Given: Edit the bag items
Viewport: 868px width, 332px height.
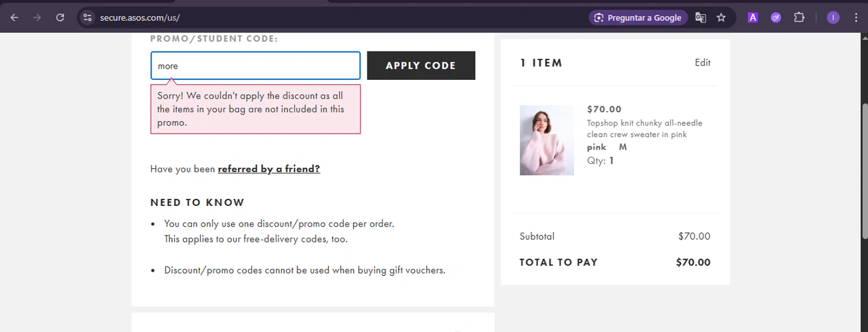Looking at the screenshot, I should click(703, 62).
